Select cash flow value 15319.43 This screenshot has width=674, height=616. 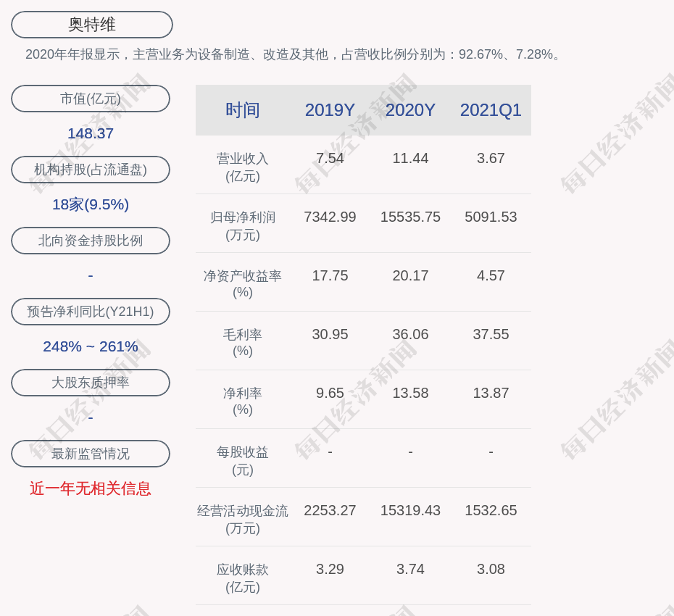click(x=410, y=510)
